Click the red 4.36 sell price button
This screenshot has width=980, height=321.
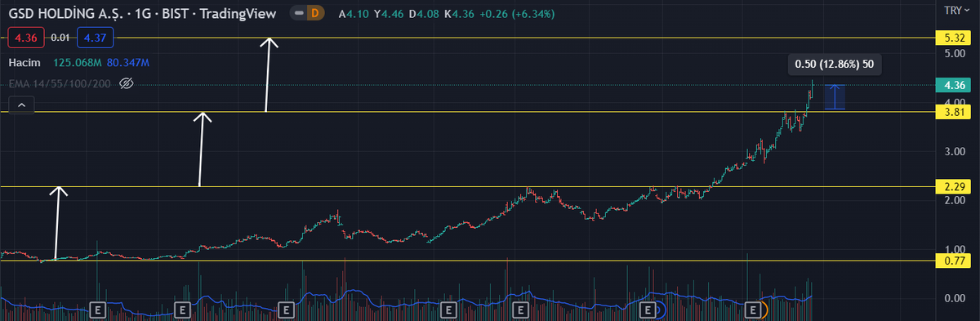(x=25, y=38)
